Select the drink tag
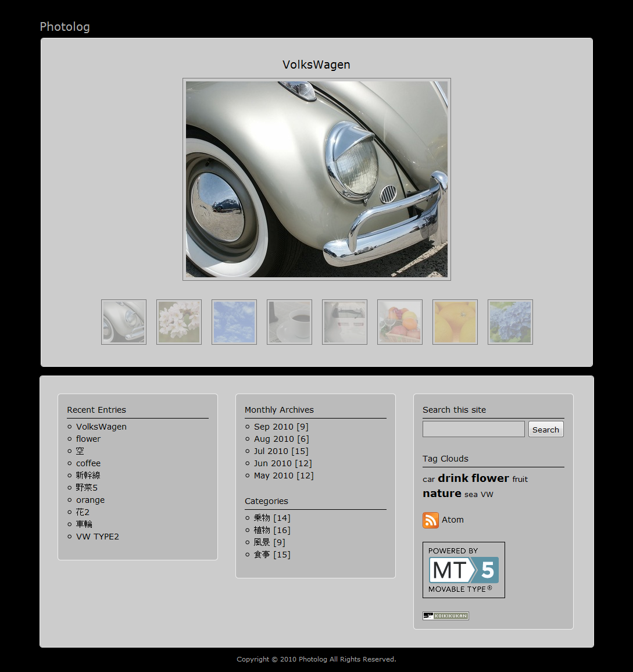 pos(453,478)
